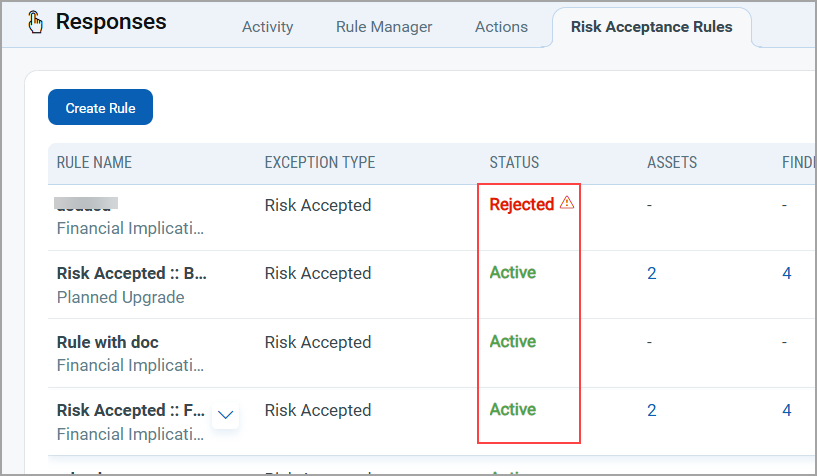Go to the Actions tab

501,27
